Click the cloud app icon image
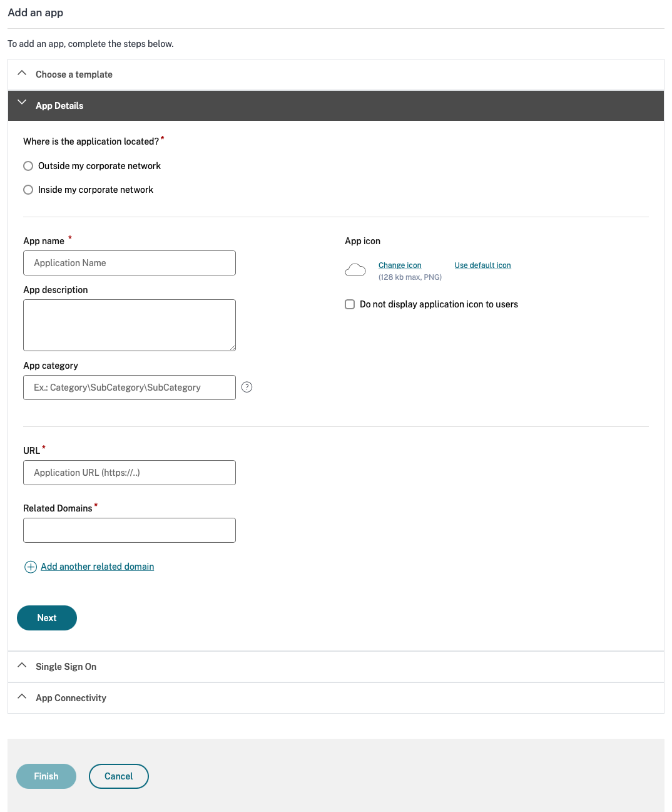 tap(355, 270)
